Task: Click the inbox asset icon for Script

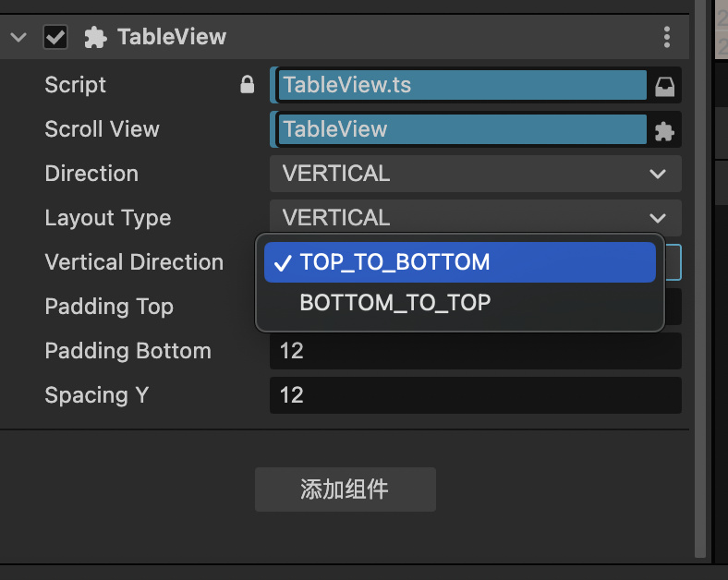Action: tap(664, 86)
